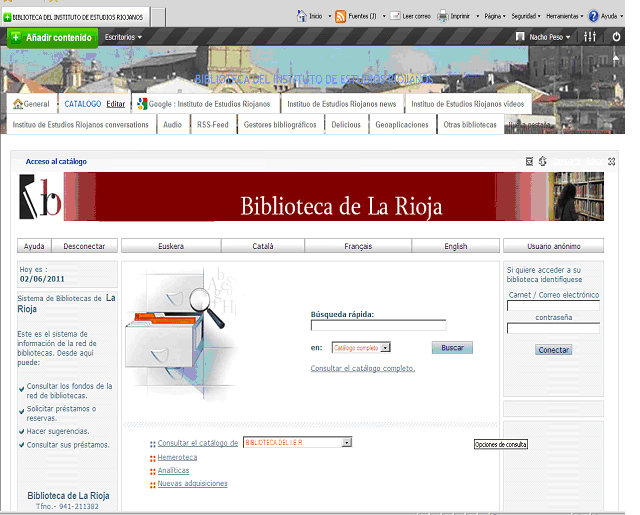Focus the contraseña password field

click(553, 328)
